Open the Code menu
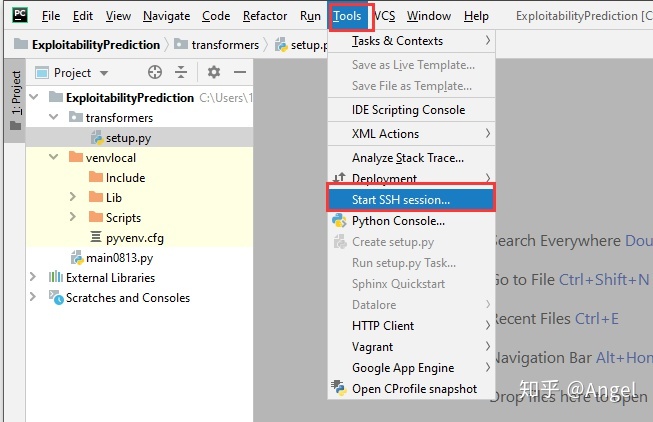Image resolution: width=653 pixels, height=422 pixels. click(216, 16)
